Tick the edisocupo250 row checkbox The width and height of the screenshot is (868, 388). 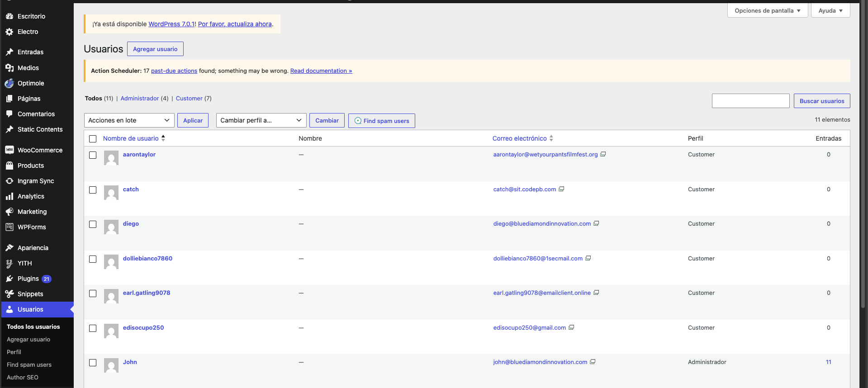click(x=93, y=328)
